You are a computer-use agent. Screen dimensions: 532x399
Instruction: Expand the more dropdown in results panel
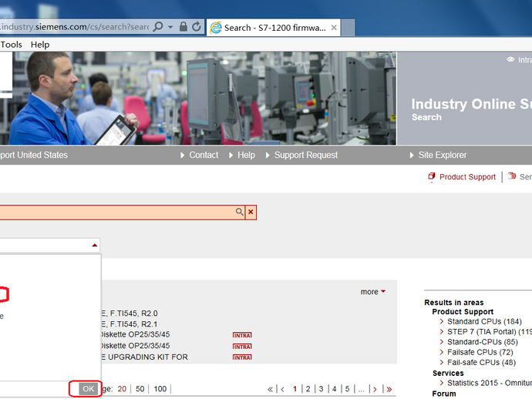click(373, 292)
